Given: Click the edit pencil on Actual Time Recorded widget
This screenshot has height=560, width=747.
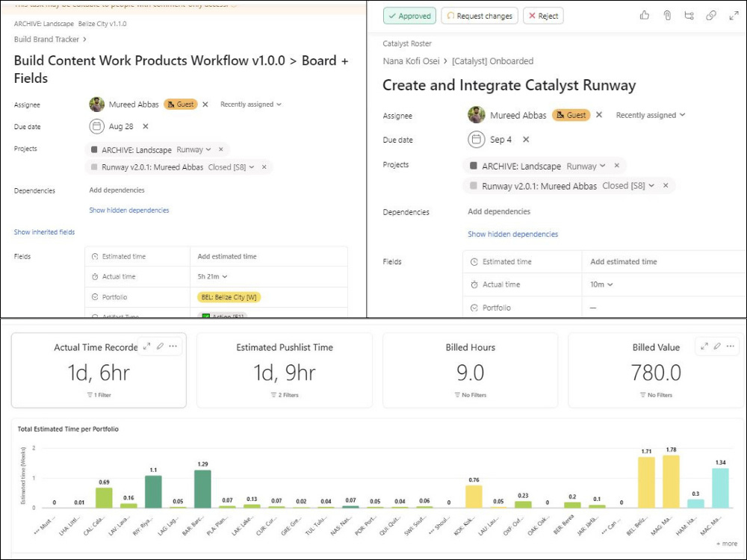Looking at the screenshot, I should (160, 346).
